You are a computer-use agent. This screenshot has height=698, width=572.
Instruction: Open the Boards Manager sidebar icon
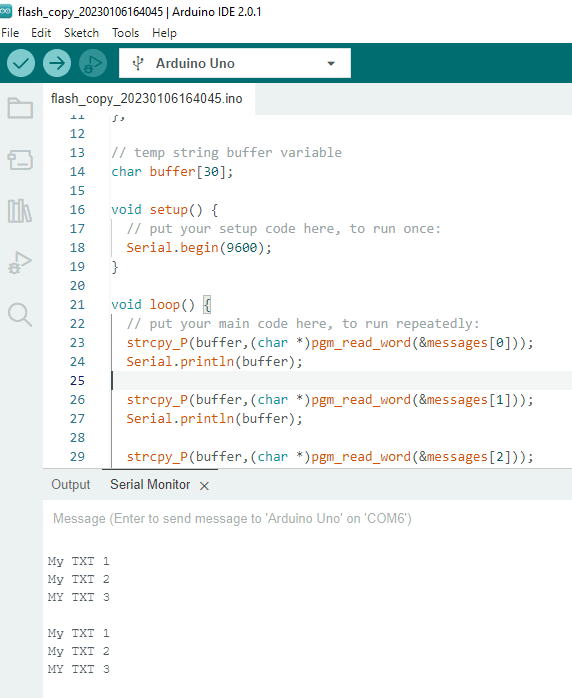pyautogui.click(x=20, y=159)
